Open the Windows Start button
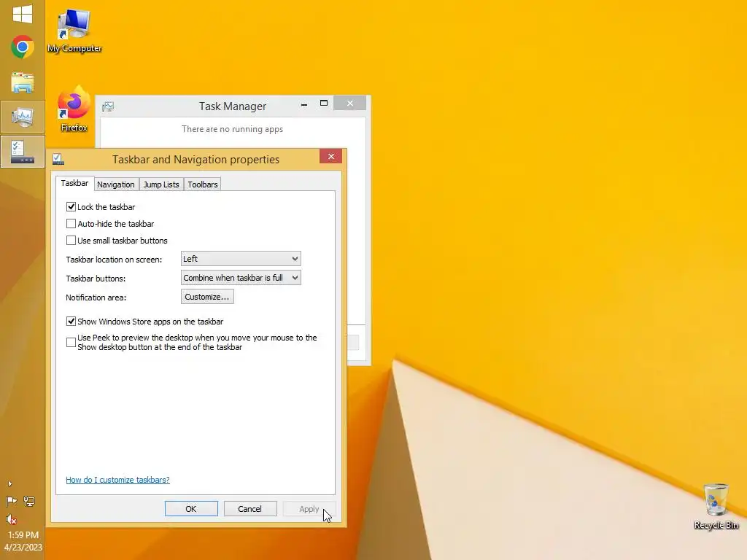This screenshot has height=560, width=747. [23, 13]
